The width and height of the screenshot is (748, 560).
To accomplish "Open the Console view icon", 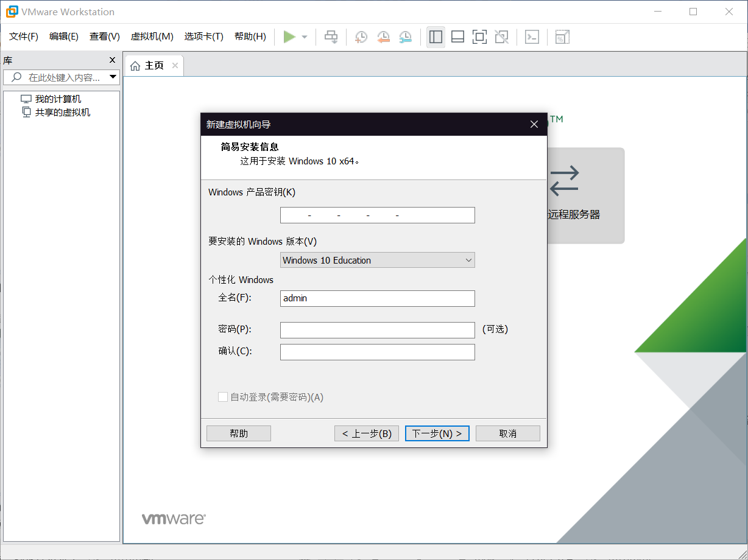I will [532, 37].
